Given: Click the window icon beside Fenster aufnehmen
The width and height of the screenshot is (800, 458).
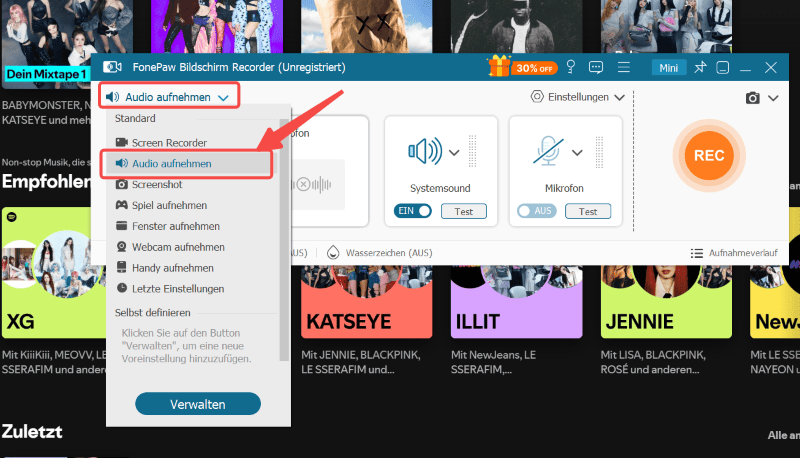Looking at the screenshot, I should (121, 225).
